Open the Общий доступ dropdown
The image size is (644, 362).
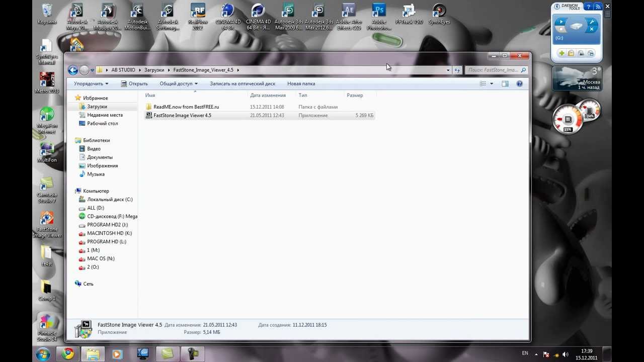(179, 83)
